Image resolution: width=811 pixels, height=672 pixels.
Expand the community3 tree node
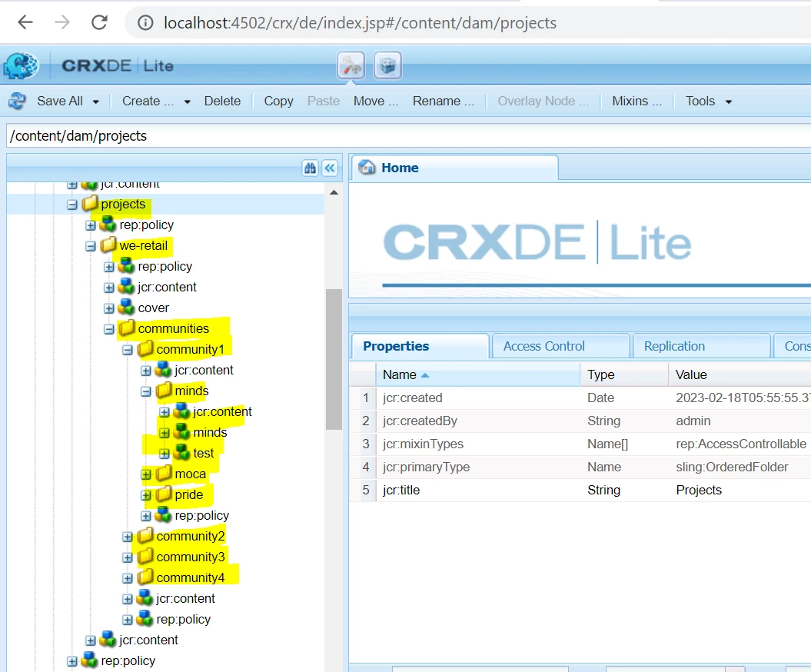[128, 557]
